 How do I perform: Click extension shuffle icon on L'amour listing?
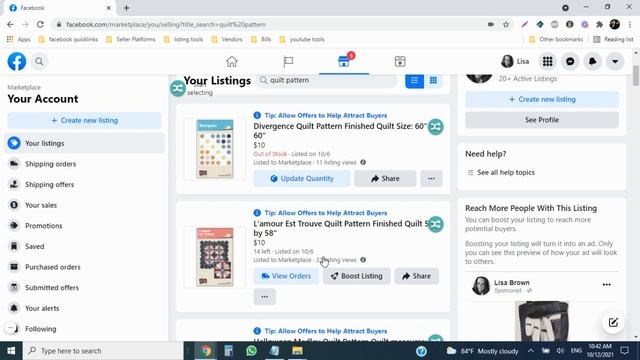(x=436, y=224)
